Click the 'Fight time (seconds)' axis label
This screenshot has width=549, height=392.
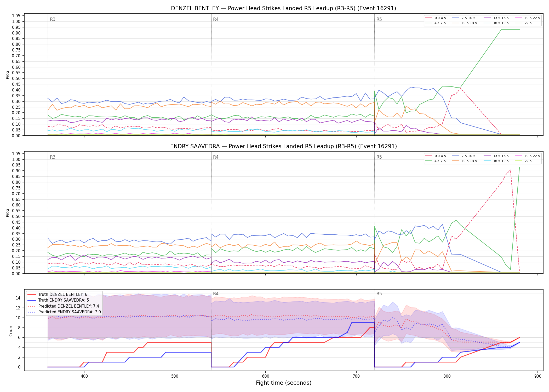point(284,383)
